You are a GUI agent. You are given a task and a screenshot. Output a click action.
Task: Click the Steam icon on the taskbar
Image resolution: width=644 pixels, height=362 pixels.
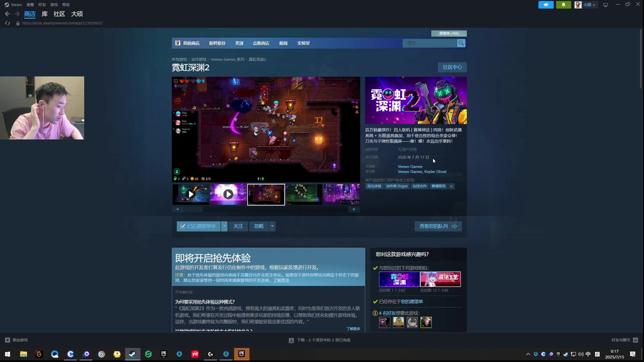coord(132,354)
